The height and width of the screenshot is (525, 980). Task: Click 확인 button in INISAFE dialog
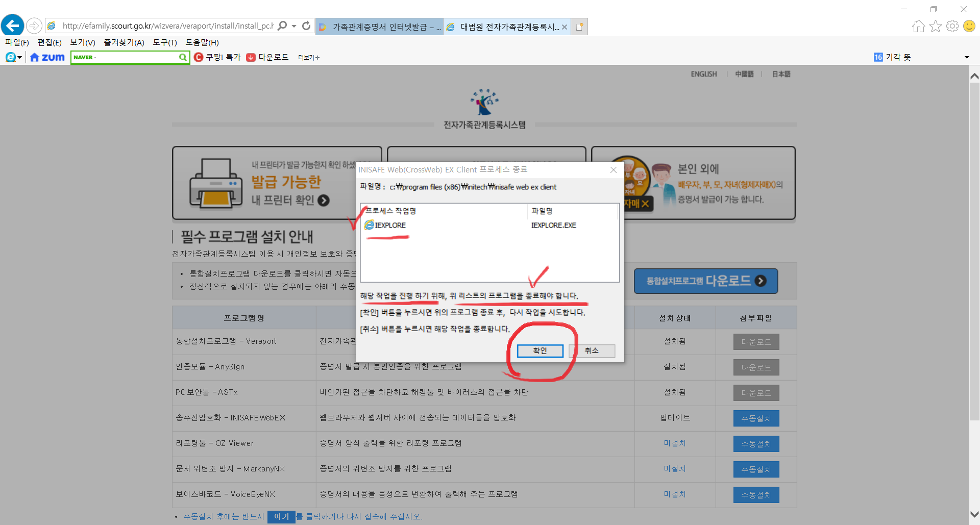pyautogui.click(x=540, y=351)
